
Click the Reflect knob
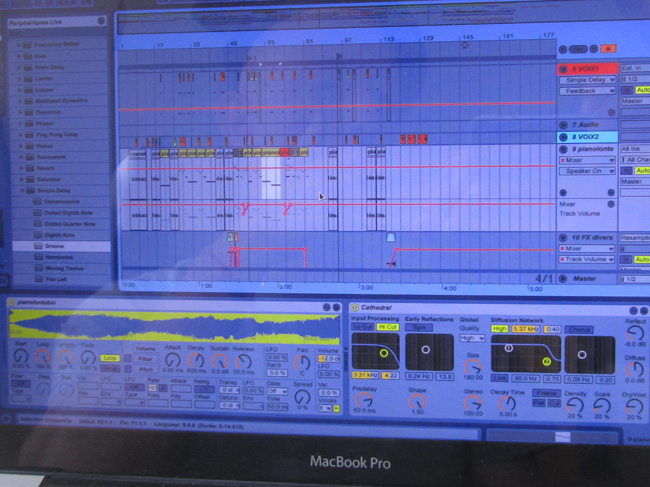point(635,333)
